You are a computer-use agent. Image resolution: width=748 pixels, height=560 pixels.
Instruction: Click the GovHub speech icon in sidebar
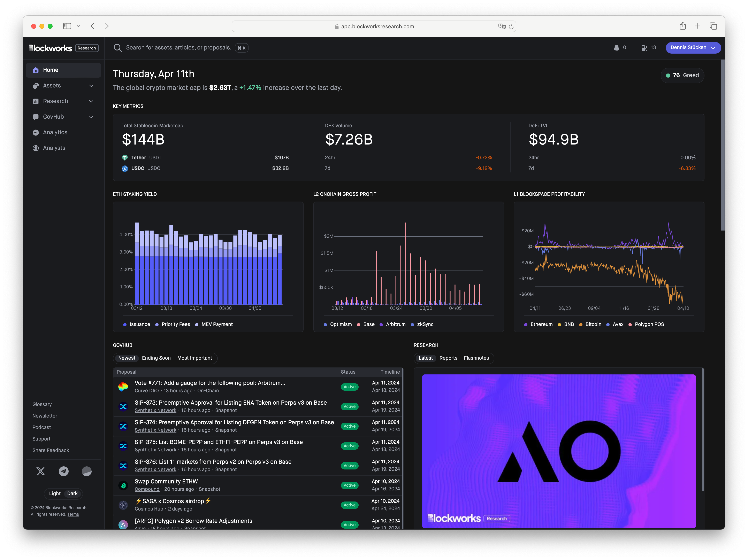[x=36, y=117]
